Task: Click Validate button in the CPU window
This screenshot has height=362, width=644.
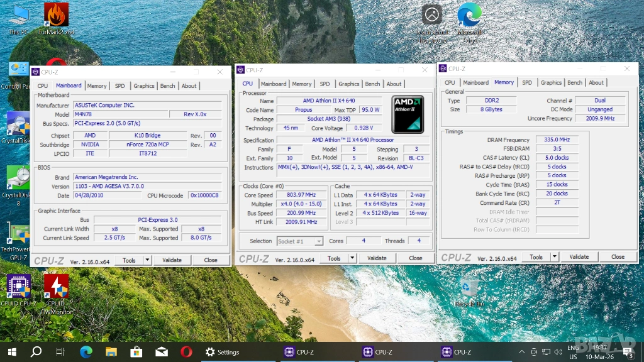Action: click(x=377, y=258)
